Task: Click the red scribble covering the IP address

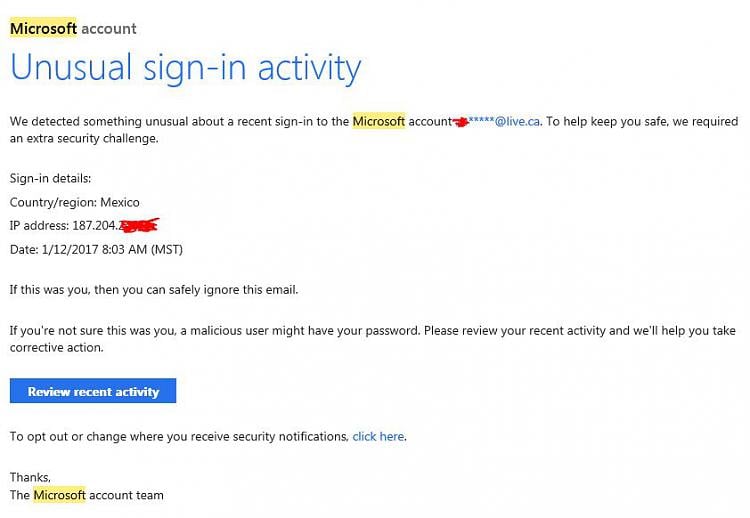Action: (x=138, y=225)
